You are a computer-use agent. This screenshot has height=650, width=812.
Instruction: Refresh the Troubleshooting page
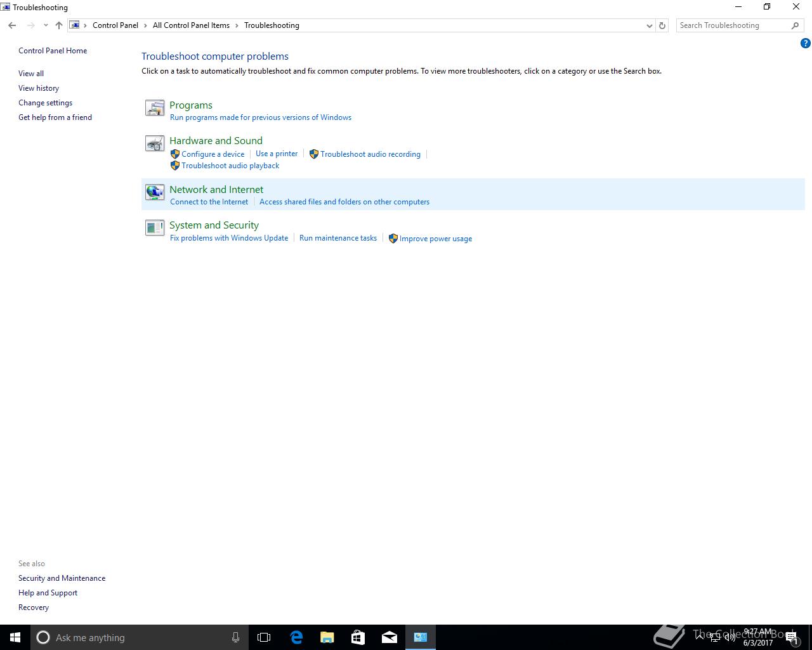[662, 25]
